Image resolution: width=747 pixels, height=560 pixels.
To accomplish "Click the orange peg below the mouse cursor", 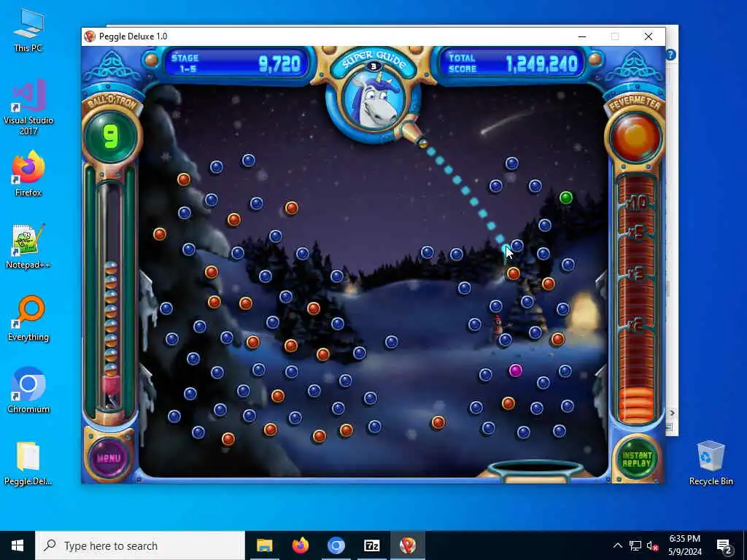I will [x=513, y=273].
